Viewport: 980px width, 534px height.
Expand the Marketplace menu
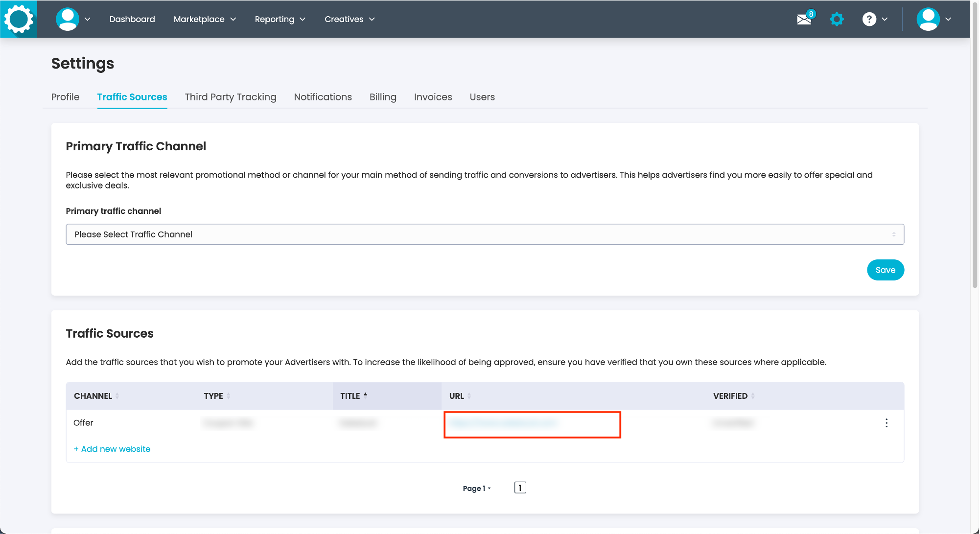(205, 19)
